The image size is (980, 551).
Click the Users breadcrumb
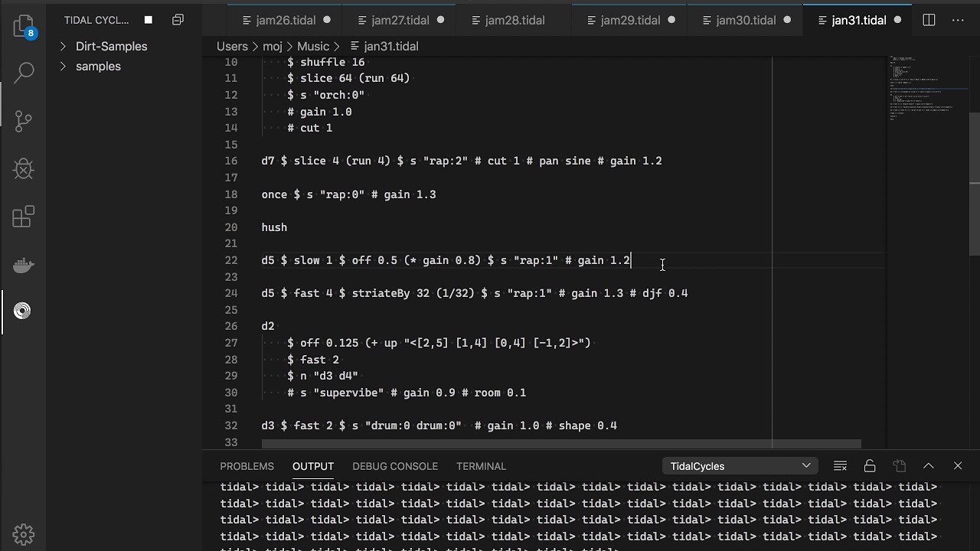[x=232, y=46]
